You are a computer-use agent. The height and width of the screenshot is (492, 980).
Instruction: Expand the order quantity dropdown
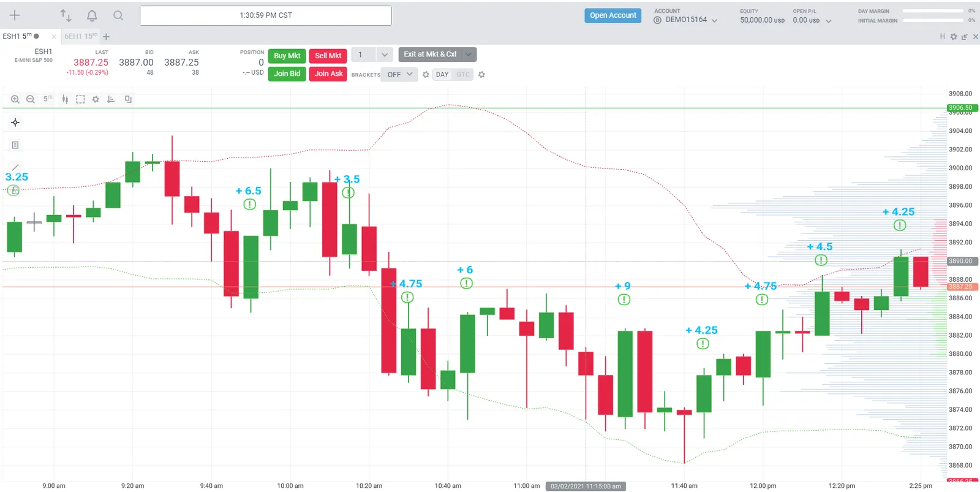[x=385, y=55]
